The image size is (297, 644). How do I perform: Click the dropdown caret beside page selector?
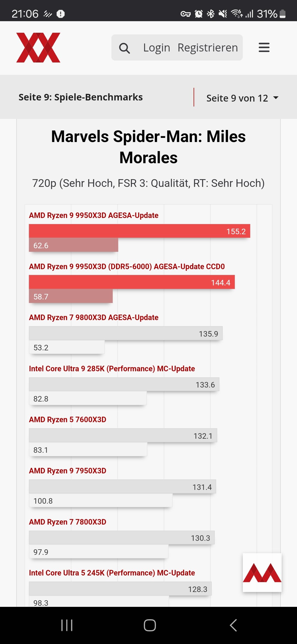coord(276,98)
